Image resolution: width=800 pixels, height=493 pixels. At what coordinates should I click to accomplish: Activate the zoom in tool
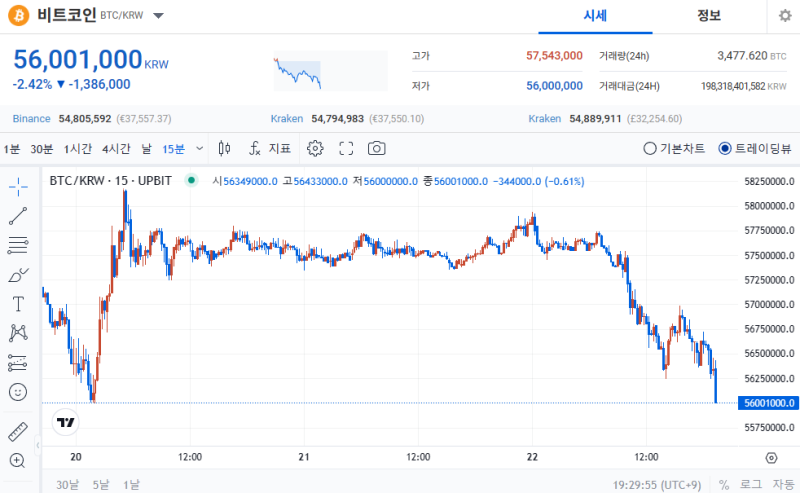coord(17,460)
